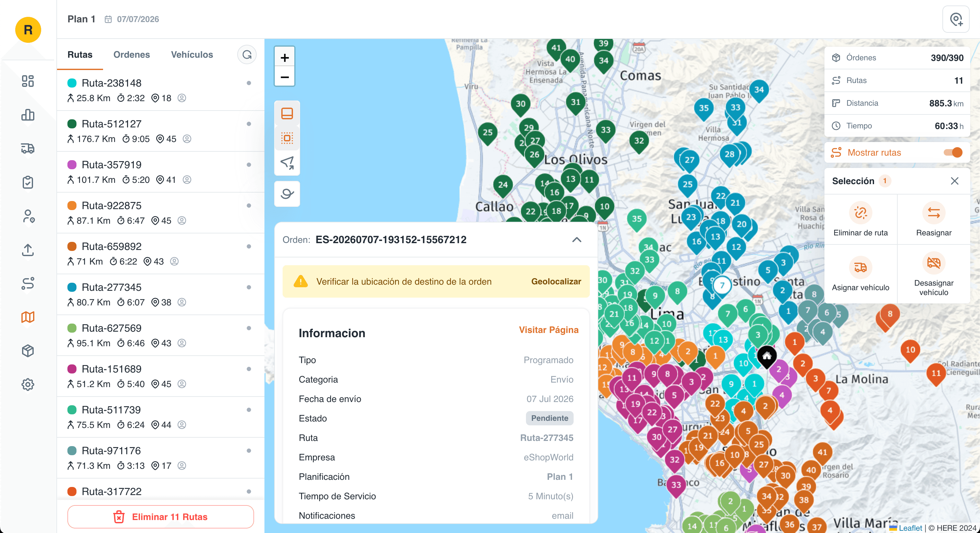Screen dimensions: 980x533
Task: Open the user location sidebar icon
Action: 28,216
